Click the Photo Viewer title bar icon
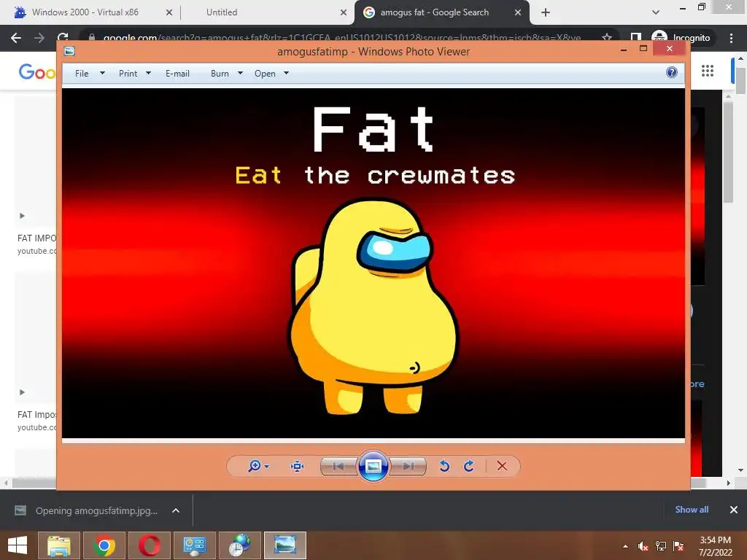The height and width of the screenshot is (560, 747). (69, 51)
